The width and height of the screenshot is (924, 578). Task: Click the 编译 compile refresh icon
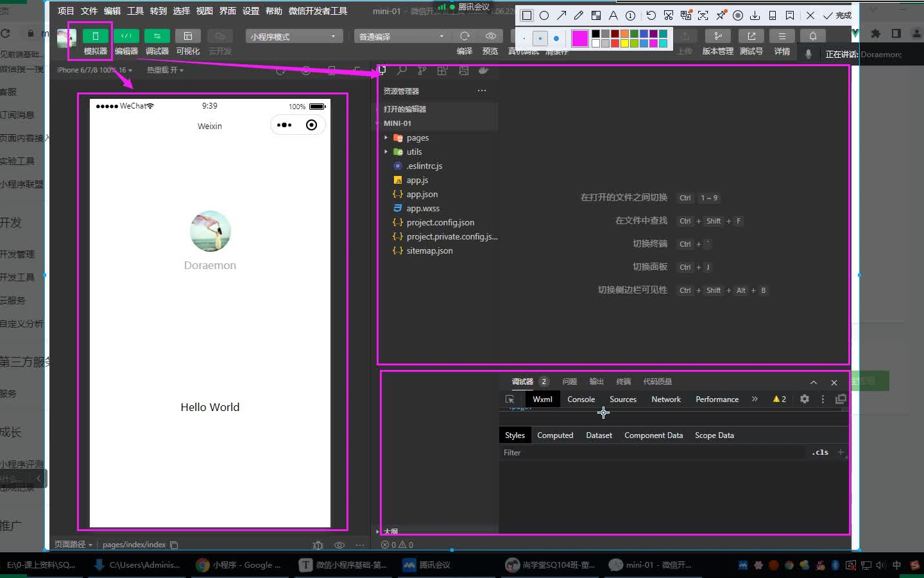(x=465, y=36)
